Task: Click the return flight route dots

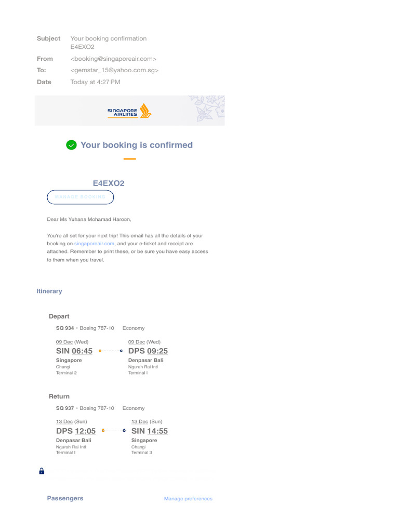Action: tap(114, 431)
